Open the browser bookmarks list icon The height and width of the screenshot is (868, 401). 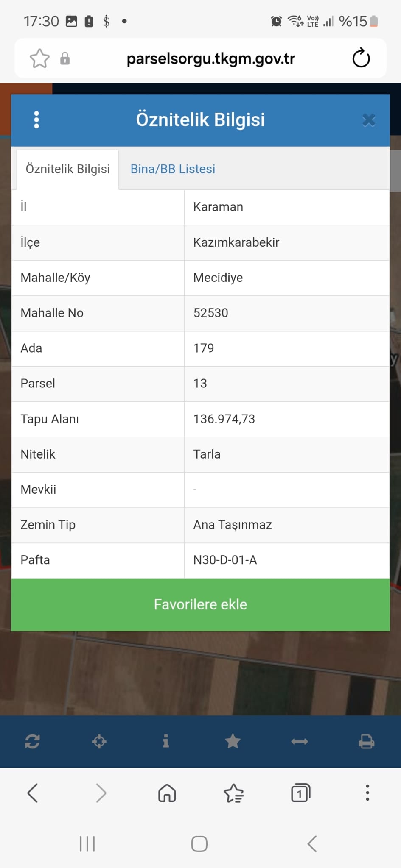pyautogui.click(x=234, y=793)
